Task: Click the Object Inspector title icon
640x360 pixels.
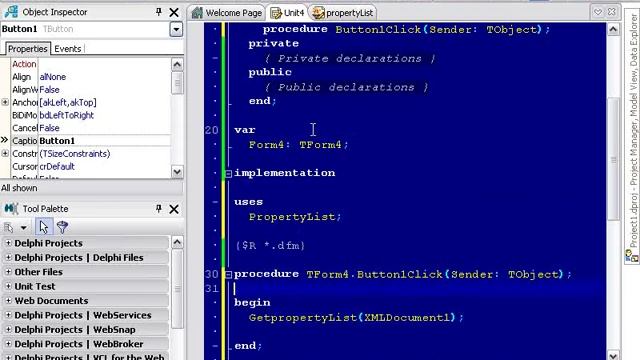Action: tap(11, 12)
